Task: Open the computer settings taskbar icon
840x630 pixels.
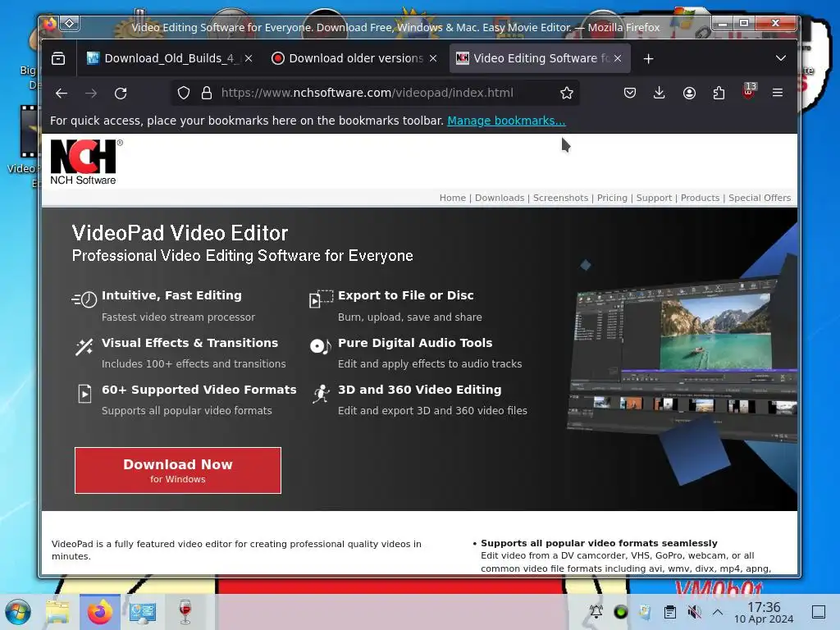Action: [143, 612]
